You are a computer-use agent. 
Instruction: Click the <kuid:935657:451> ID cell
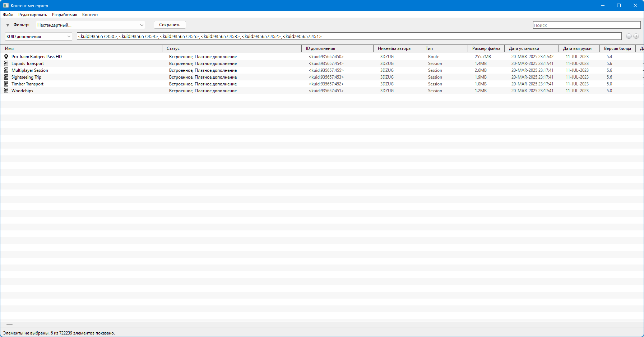[326, 91]
